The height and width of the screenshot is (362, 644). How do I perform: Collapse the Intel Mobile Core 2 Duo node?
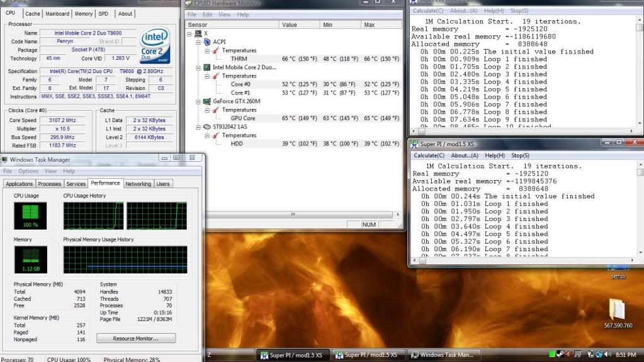pyautogui.click(x=198, y=67)
